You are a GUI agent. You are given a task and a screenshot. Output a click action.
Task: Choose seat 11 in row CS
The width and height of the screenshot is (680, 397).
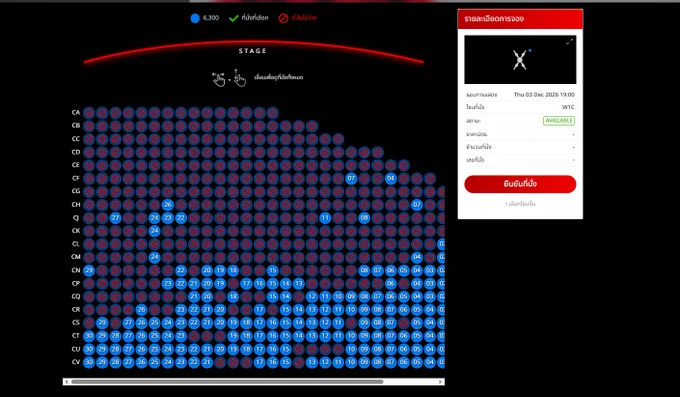click(338, 323)
